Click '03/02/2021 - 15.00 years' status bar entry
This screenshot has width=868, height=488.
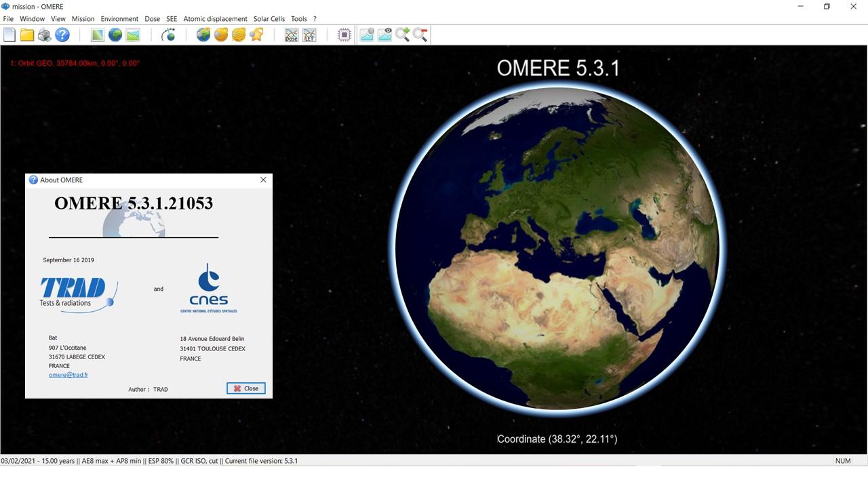tap(37, 461)
